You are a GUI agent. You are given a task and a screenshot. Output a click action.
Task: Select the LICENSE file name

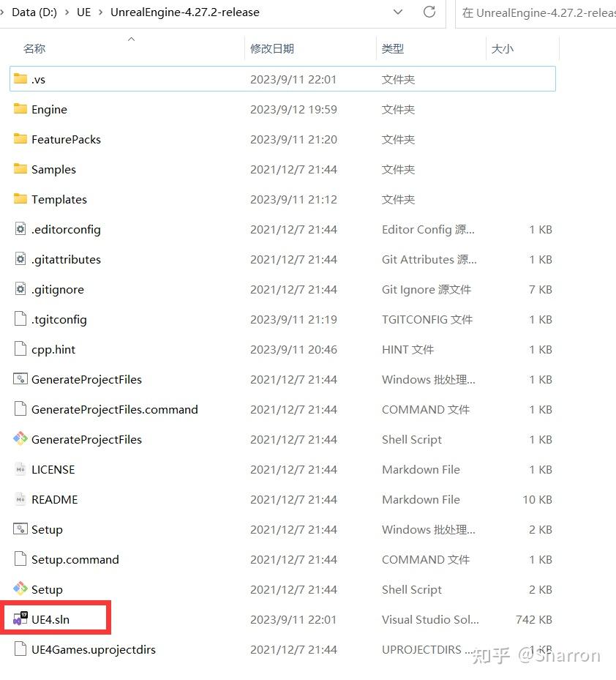tap(53, 469)
